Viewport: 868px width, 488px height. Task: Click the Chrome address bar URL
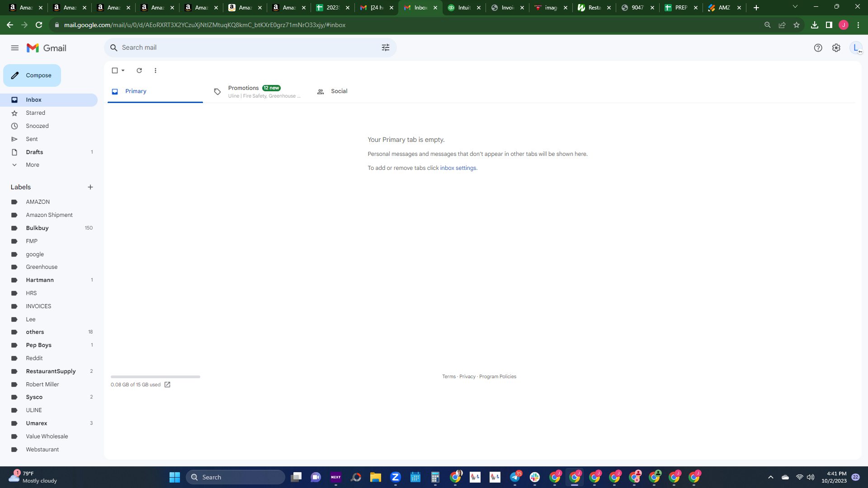pos(205,25)
